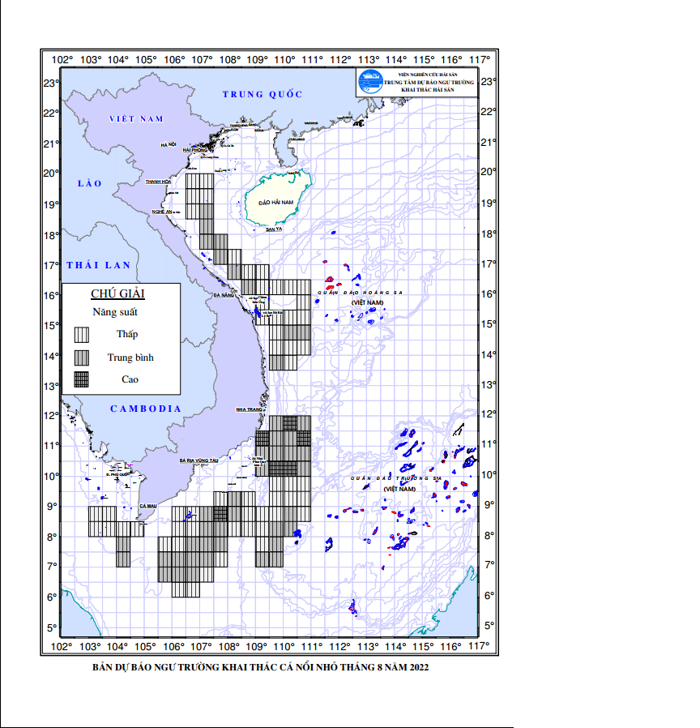The image size is (700, 728).
Task: Click the Viện Nghiên Cứu Hải Sản header text
Action: click(x=428, y=75)
